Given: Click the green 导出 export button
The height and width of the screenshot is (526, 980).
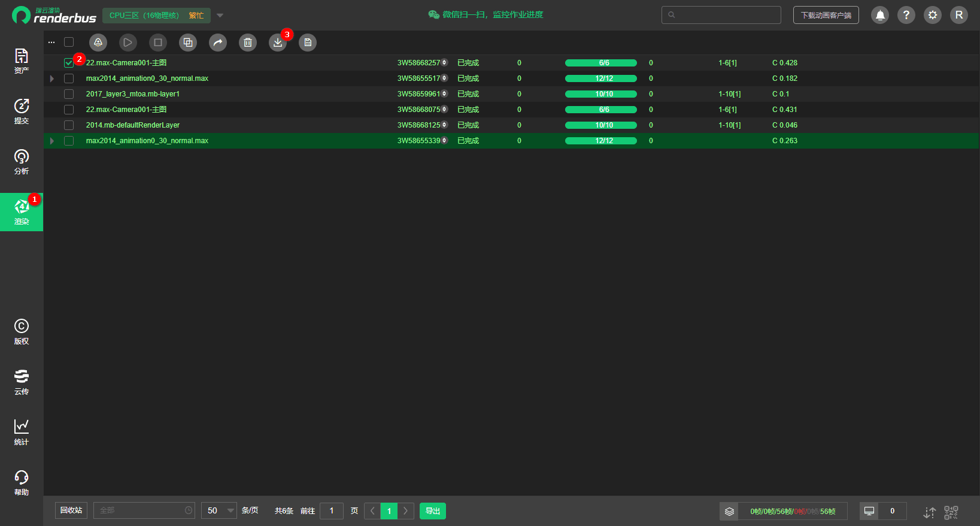Looking at the screenshot, I should (432, 511).
